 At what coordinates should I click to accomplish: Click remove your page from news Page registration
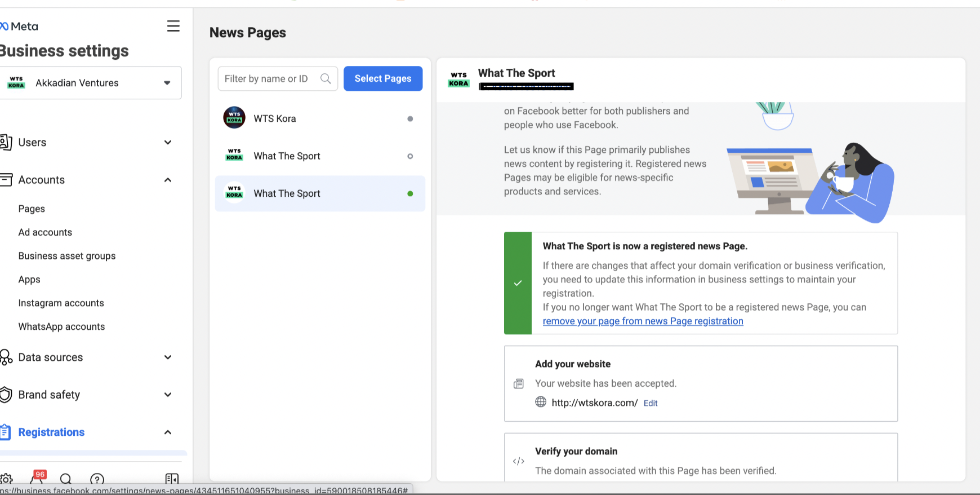click(643, 321)
